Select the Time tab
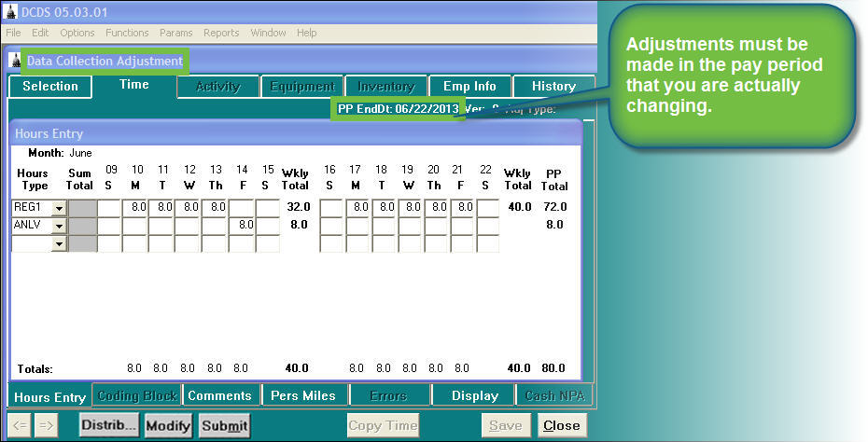This screenshot has width=868, height=442. tap(134, 85)
